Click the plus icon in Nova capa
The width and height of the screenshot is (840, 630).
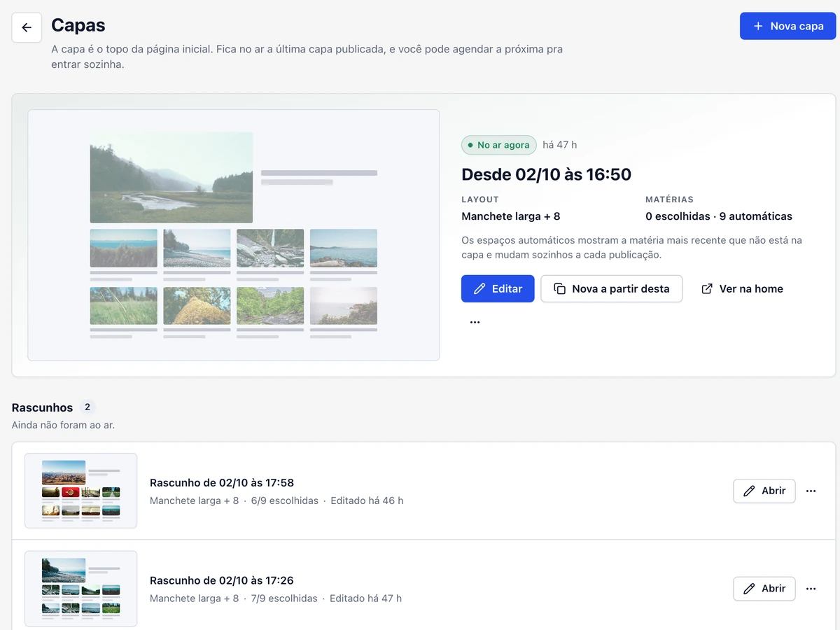(x=758, y=26)
